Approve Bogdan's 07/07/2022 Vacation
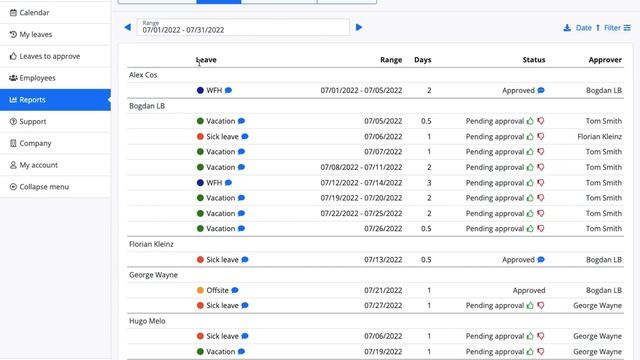Viewport: 640px width, 360px height. point(530,151)
